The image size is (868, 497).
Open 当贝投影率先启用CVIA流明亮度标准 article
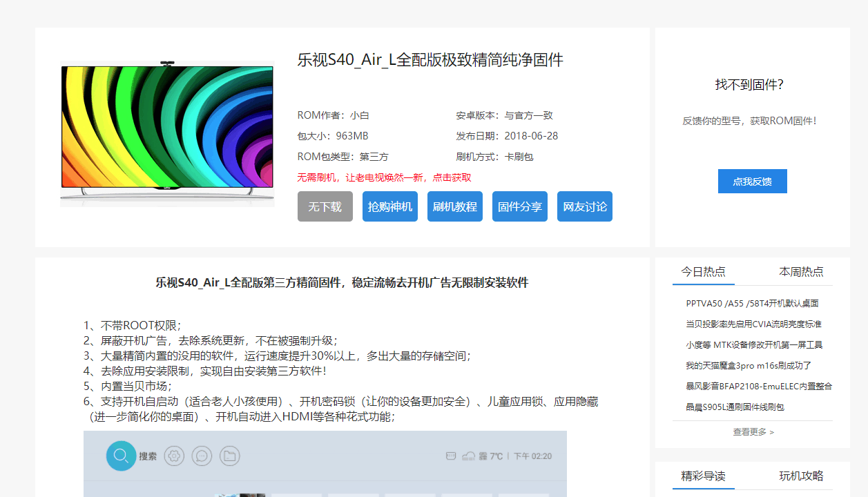click(753, 324)
